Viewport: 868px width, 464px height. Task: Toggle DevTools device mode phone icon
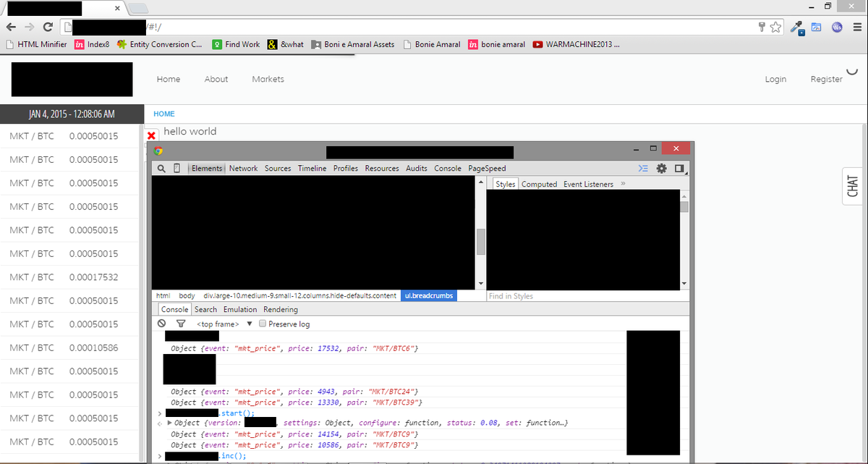[x=178, y=168]
